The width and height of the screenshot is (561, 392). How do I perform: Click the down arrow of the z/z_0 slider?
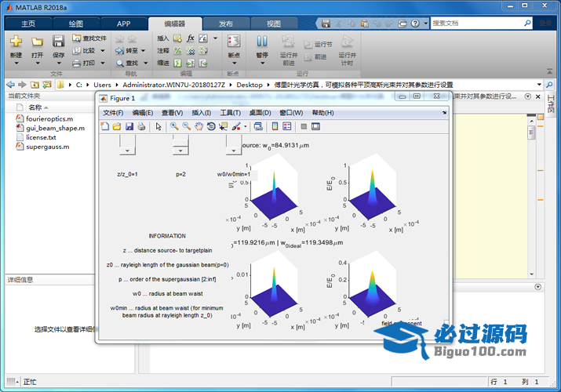[x=127, y=151]
